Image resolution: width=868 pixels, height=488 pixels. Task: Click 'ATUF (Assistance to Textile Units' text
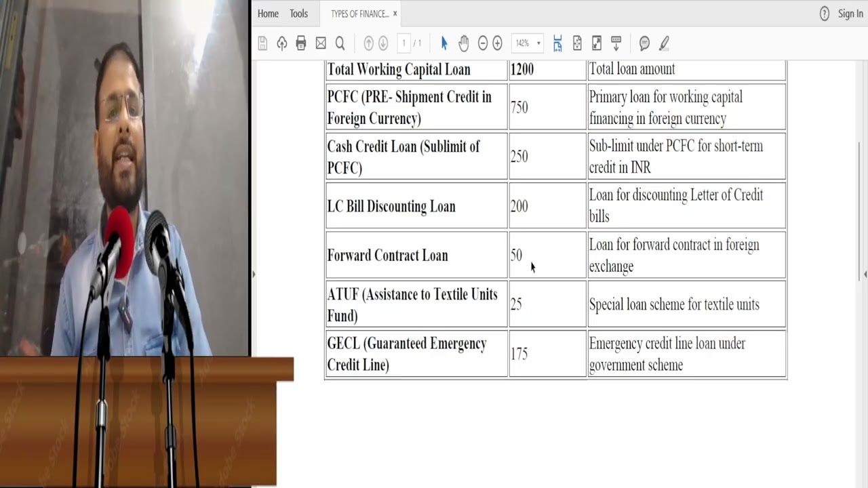click(412, 295)
